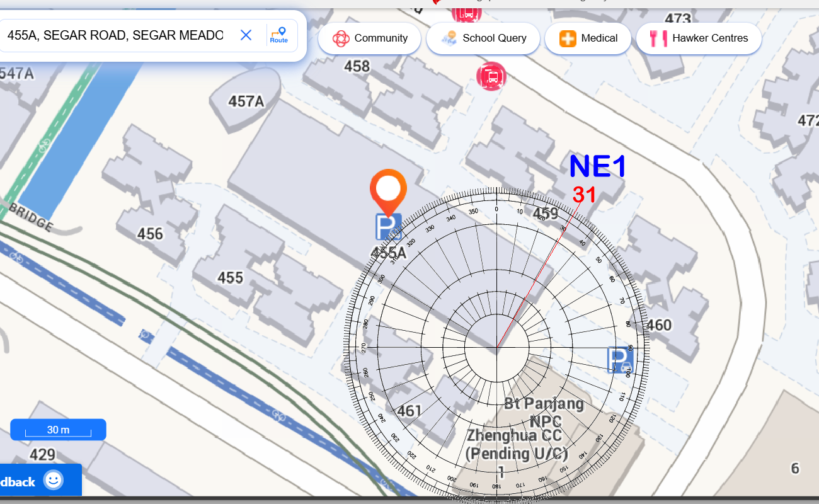Select the parking icon near block 460
The width and height of the screenshot is (819, 504).
[x=620, y=360]
